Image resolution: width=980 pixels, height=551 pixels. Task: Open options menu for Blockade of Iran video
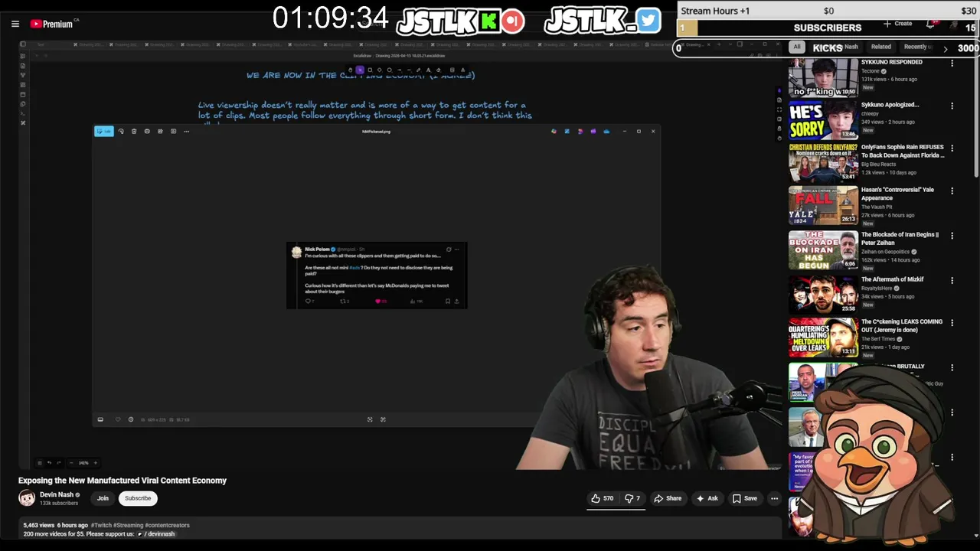pos(952,236)
